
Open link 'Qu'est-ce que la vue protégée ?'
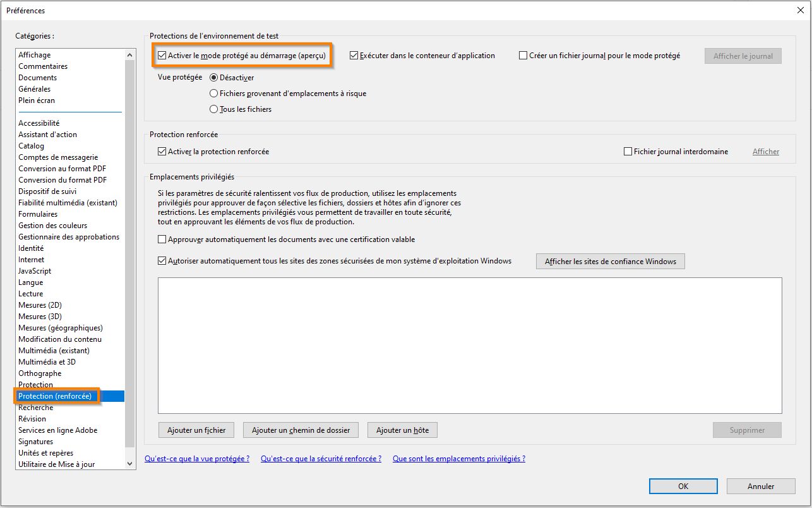tap(197, 459)
